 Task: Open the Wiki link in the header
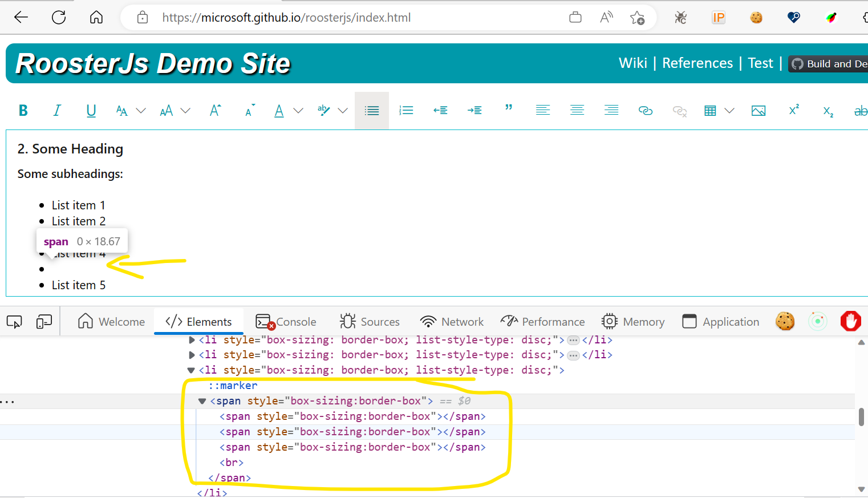click(x=632, y=63)
